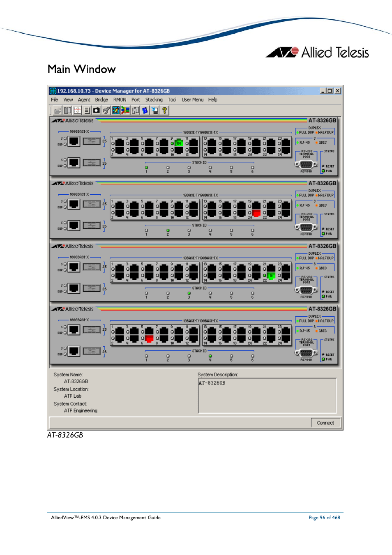Click the System Description text box
Viewport: 392px width, 555px height.
pyautogui.click(x=267, y=396)
